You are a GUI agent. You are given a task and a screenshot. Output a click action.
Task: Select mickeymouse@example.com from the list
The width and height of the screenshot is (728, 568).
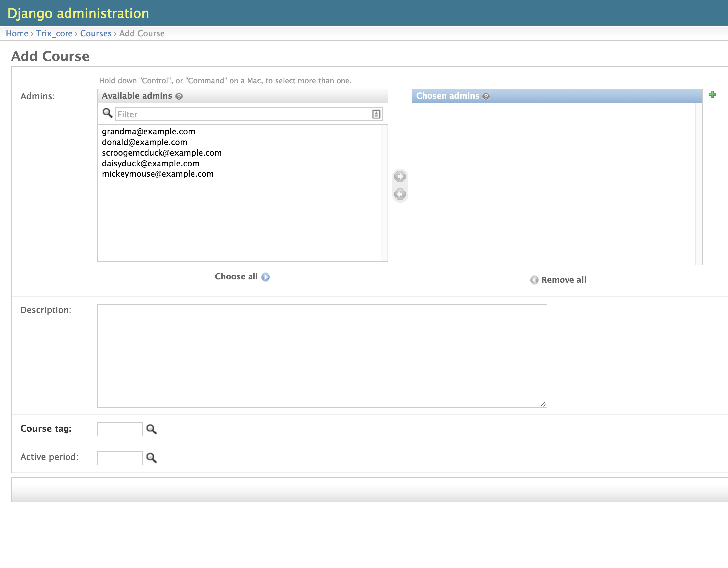(x=158, y=174)
